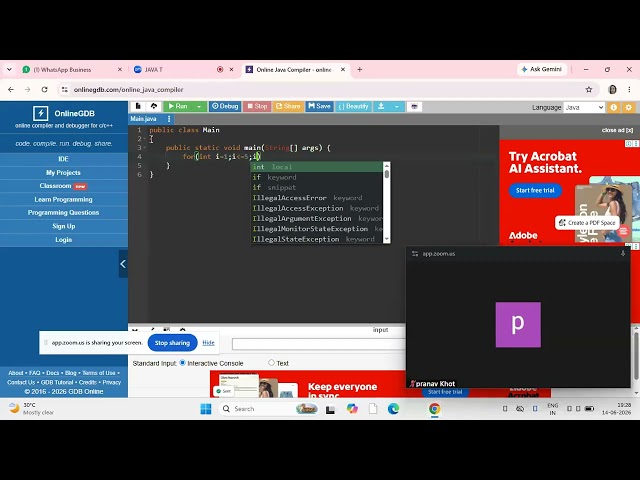Screen dimensions: 640x480
Task: Select the Main.java file tab
Action: (x=143, y=119)
